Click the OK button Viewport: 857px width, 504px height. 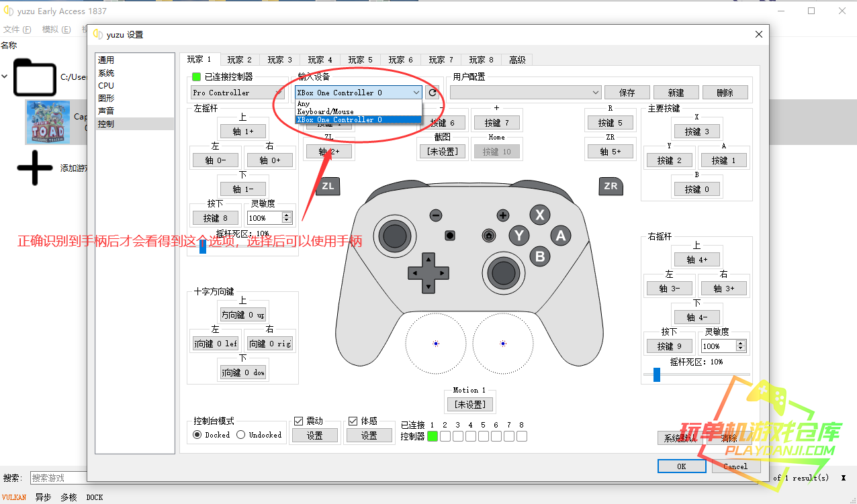[681, 466]
